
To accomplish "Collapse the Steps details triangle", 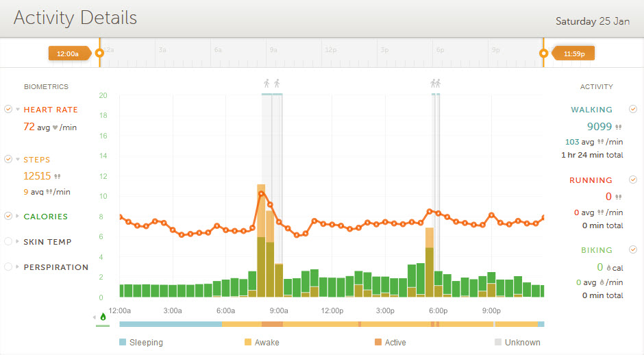I will pyautogui.click(x=18, y=160).
